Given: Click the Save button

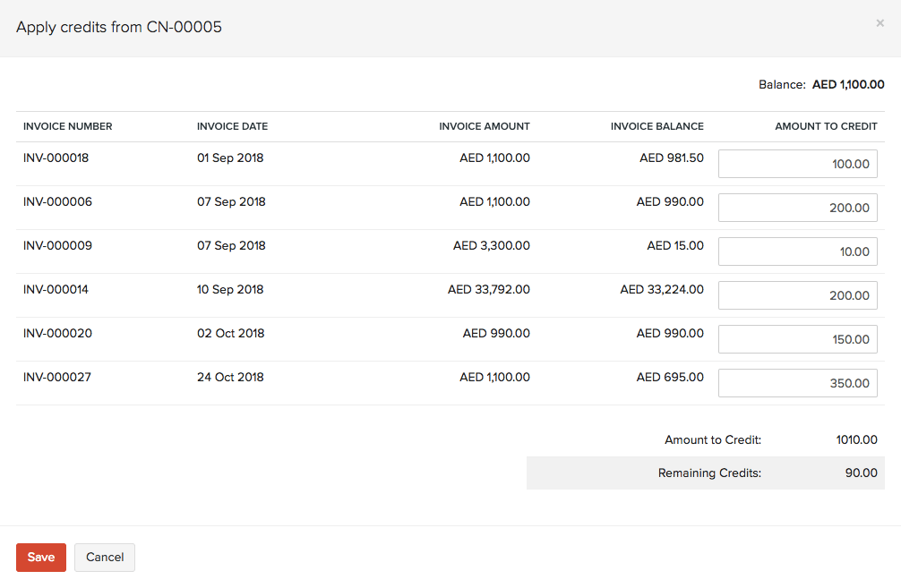Looking at the screenshot, I should 40,557.
